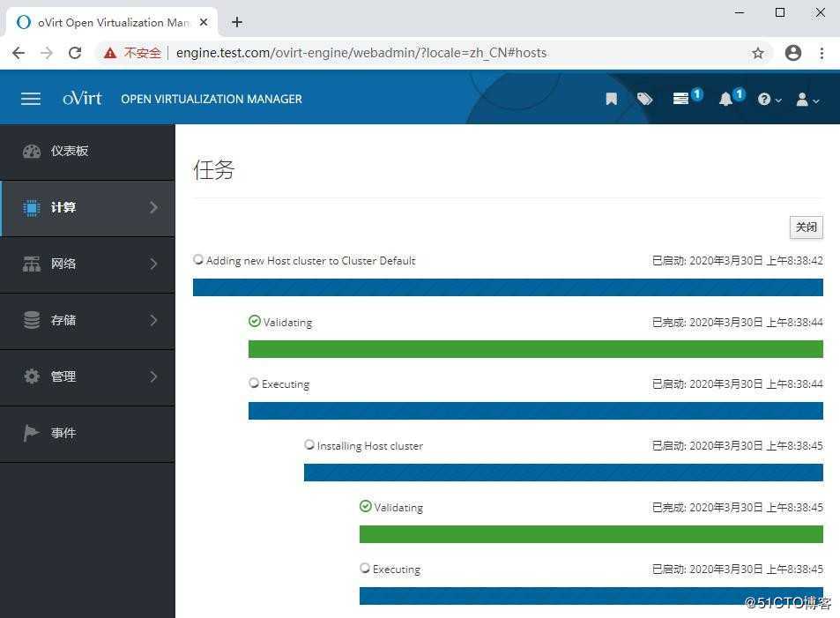Open the 仪表板 dashboard menu item

(x=87, y=152)
